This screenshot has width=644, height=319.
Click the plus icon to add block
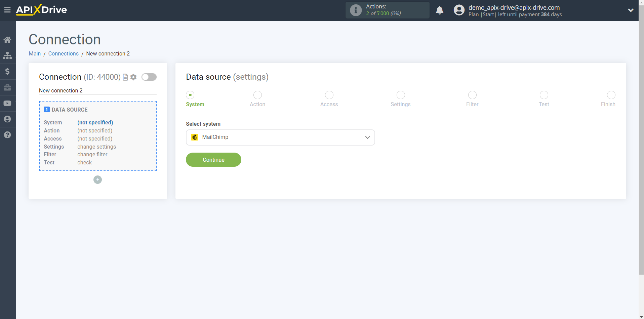[x=97, y=180]
